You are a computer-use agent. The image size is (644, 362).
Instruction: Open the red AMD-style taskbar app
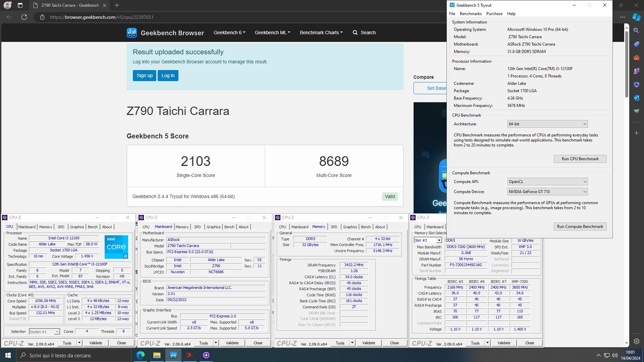(x=190, y=355)
